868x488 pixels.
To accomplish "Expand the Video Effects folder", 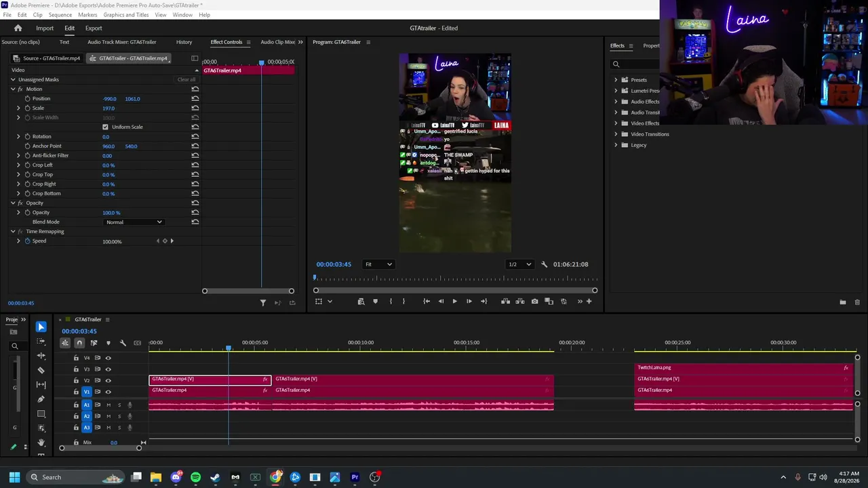I will coord(616,123).
